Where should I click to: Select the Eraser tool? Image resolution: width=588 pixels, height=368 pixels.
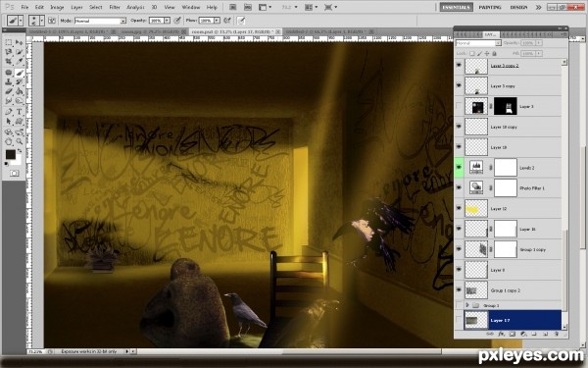tap(9, 91)
